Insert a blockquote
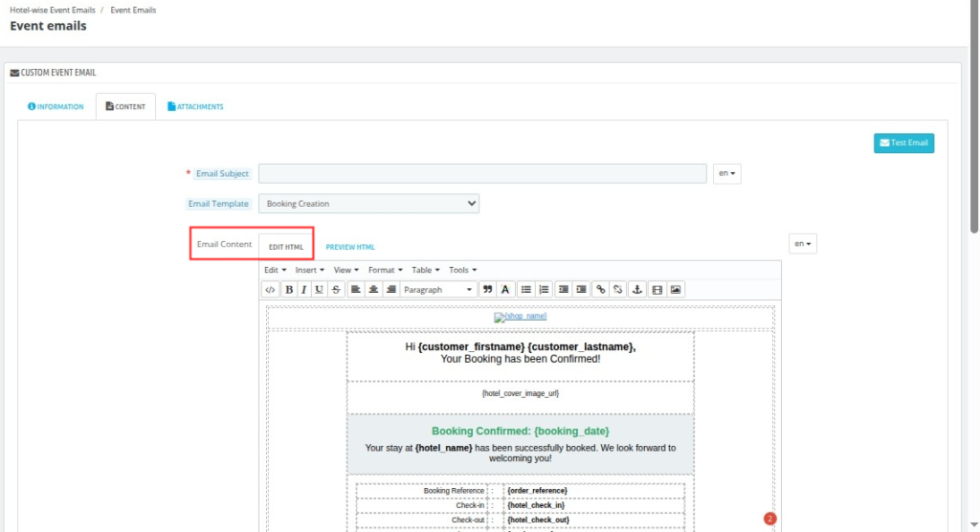Screen dimensions: 980x532 pos(487,289)
